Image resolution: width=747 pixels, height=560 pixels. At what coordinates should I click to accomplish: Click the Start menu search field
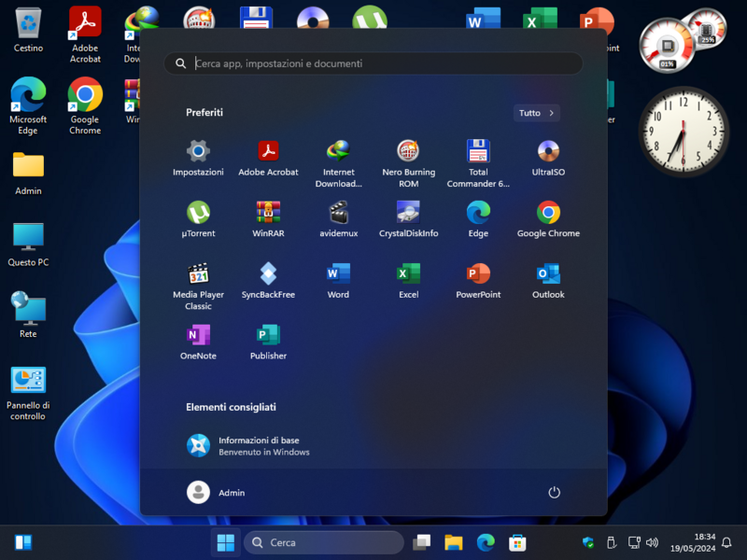click(x=373, y=63)
